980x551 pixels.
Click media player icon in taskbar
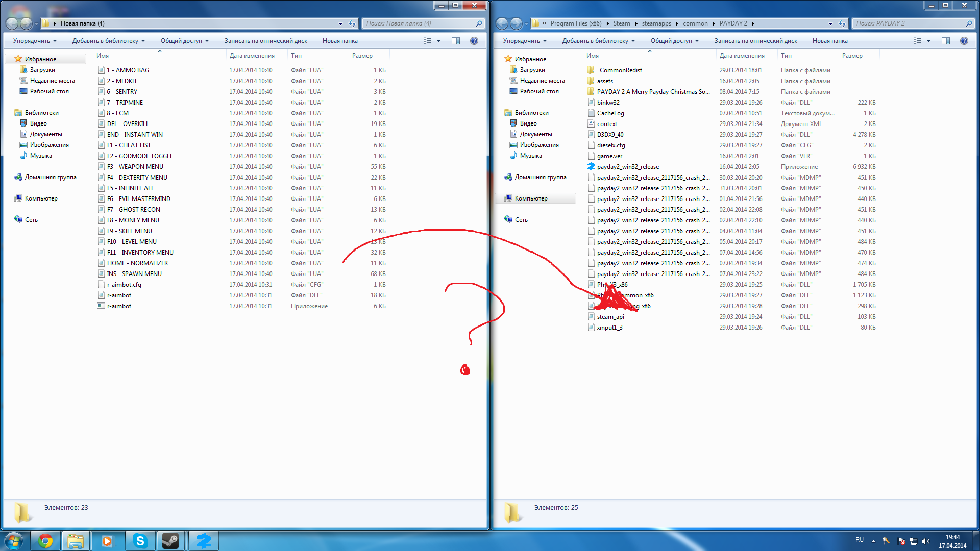pos(107,541)
